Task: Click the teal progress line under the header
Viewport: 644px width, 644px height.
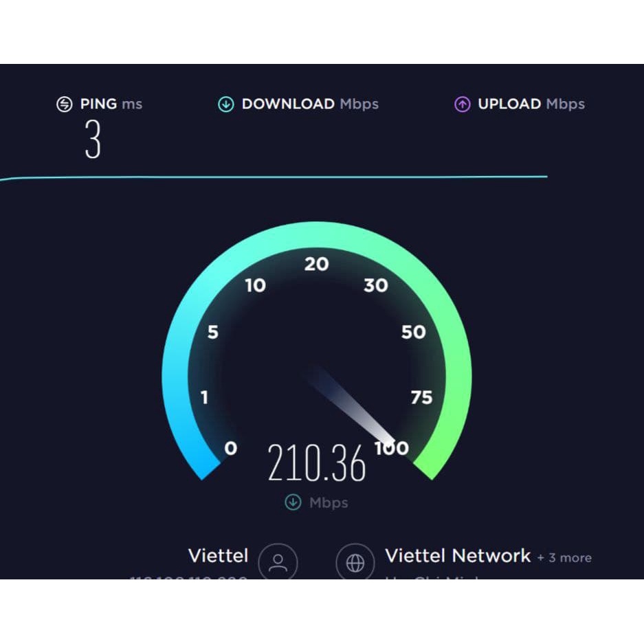Action: 274,177
